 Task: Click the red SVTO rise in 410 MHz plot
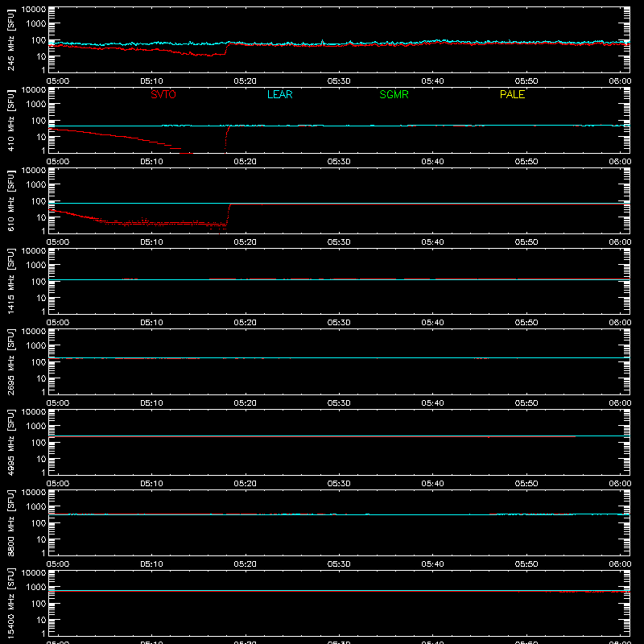[227, 138]
